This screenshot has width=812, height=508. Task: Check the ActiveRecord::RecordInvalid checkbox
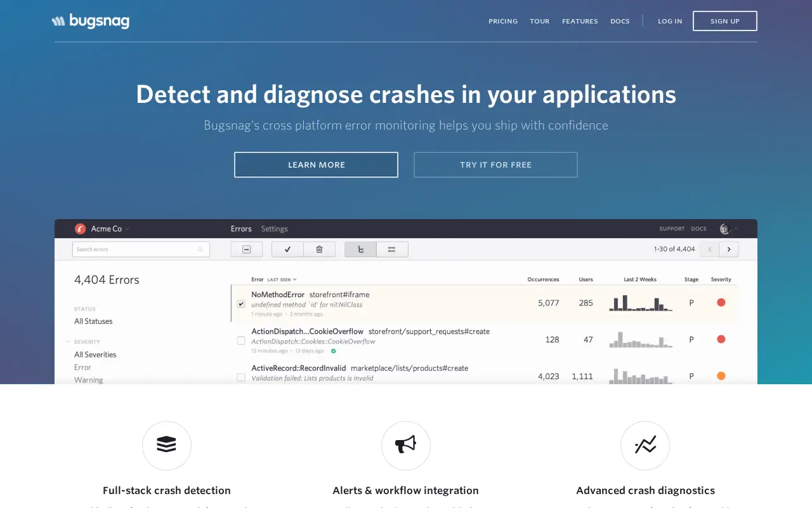(x=241, y=377)
